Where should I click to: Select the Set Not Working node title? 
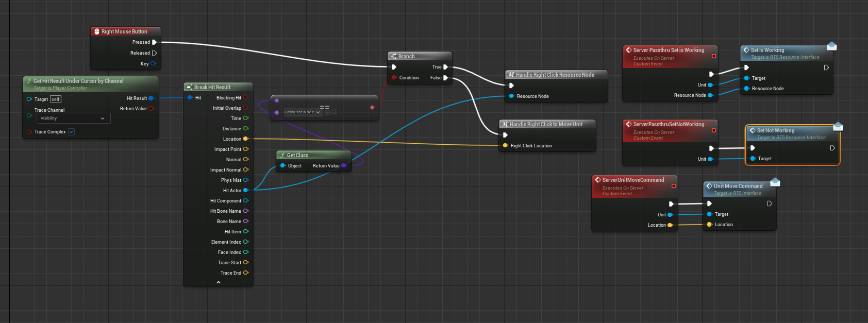point(775,130)
